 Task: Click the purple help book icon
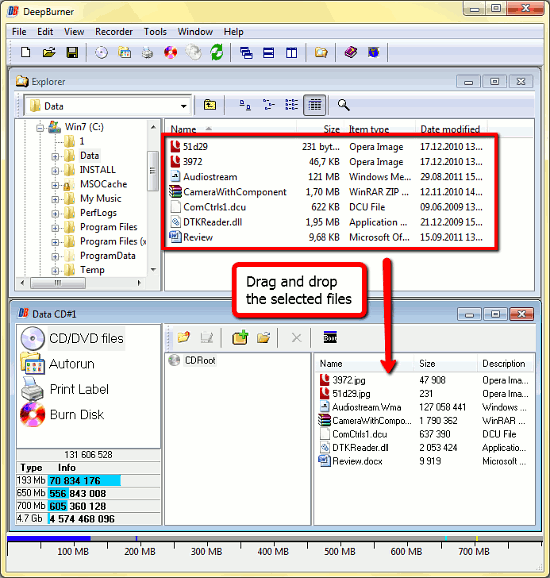click(x=351, y=52)
